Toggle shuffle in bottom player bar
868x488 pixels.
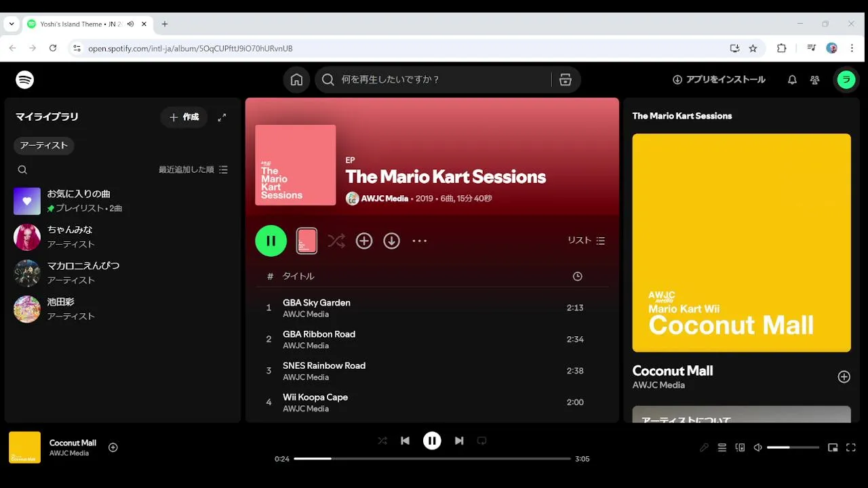click(x=382, y=441)
